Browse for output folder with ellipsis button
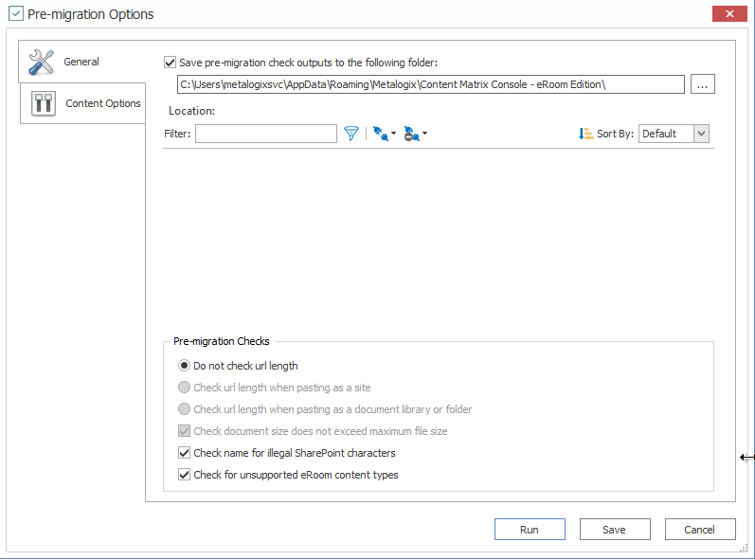 click(x=702, y=84)
